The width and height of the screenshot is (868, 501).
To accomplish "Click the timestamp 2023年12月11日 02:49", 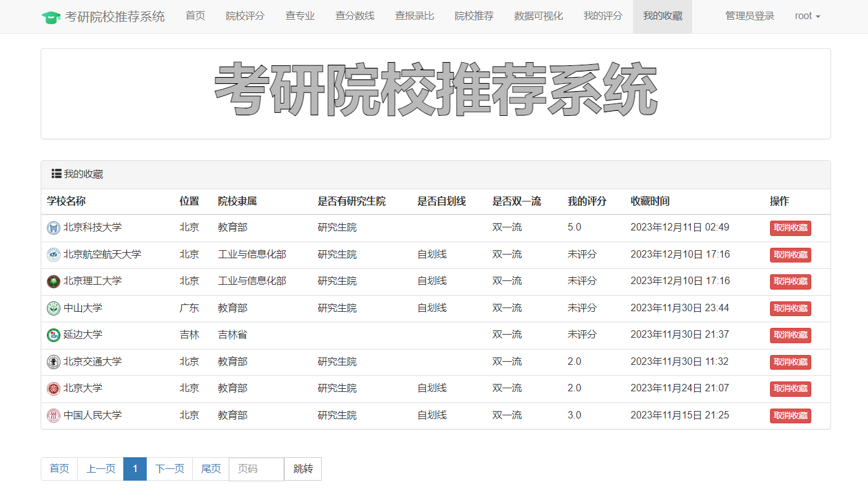I will click(680, 227).
